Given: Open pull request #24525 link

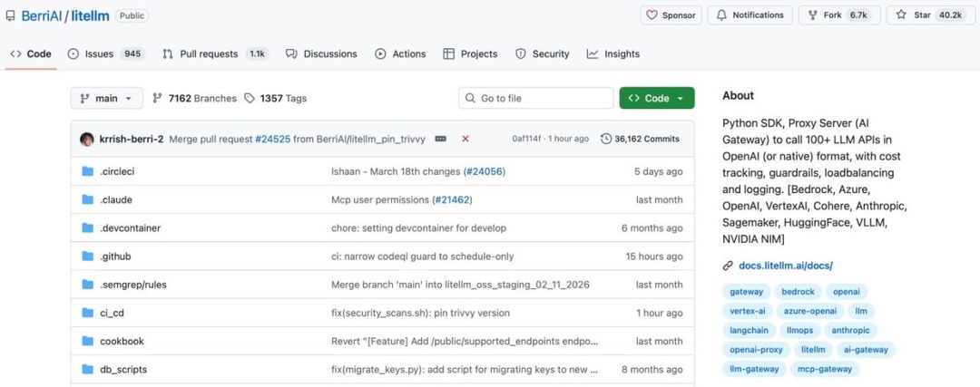Looking at the screenshot, I should click(x=272, y=140).
